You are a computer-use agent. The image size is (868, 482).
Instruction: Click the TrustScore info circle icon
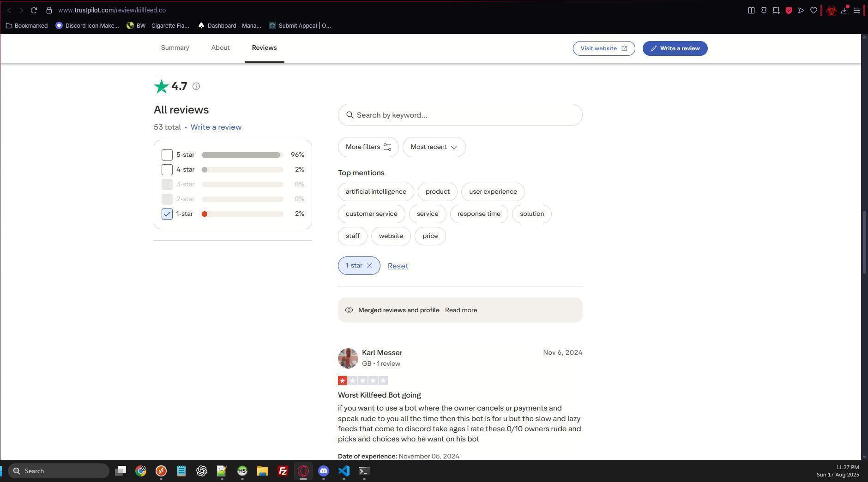(196, 86)
